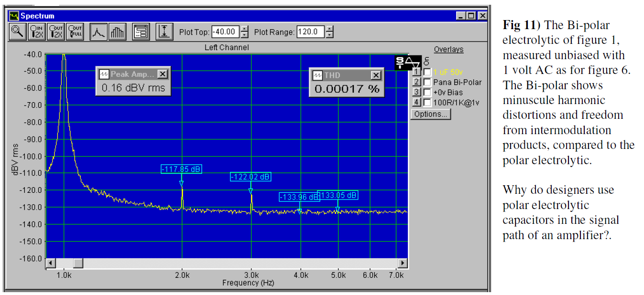Open overlay Options dialog
Image resolution: width=644 pixels, height=295 pixels.
[x=431, y=114]
